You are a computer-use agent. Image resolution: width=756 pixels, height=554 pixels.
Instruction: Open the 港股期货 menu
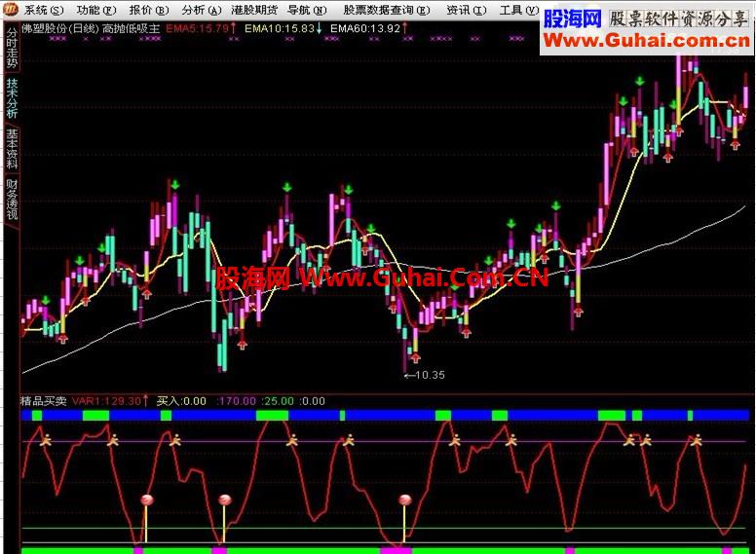coord(254,10)
